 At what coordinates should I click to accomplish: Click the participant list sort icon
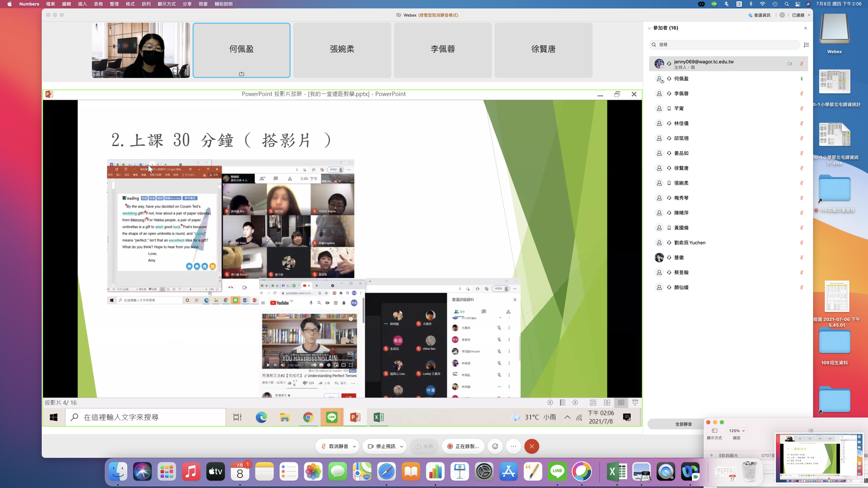pyautogui.click(x=806, y=45)
